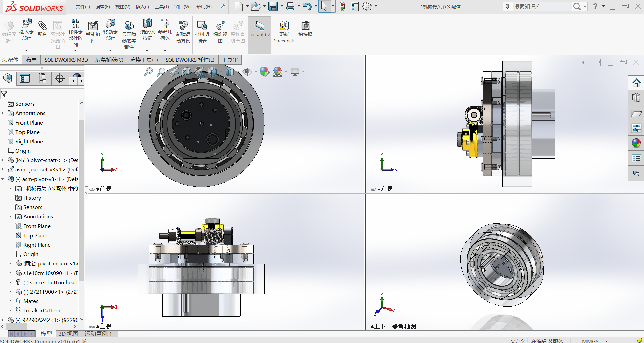Switch to the 布局 command tab
The height and width of the screenshot is (343, 644).
(31, 60)
